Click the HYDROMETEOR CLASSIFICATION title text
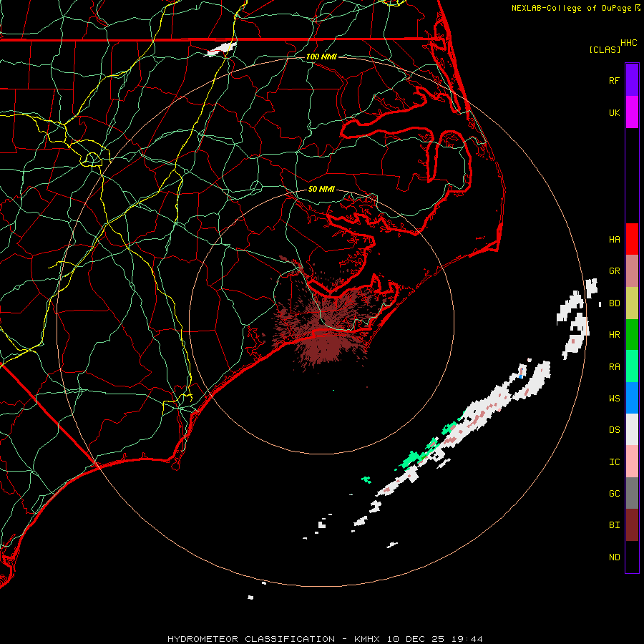 click(251, 639)
